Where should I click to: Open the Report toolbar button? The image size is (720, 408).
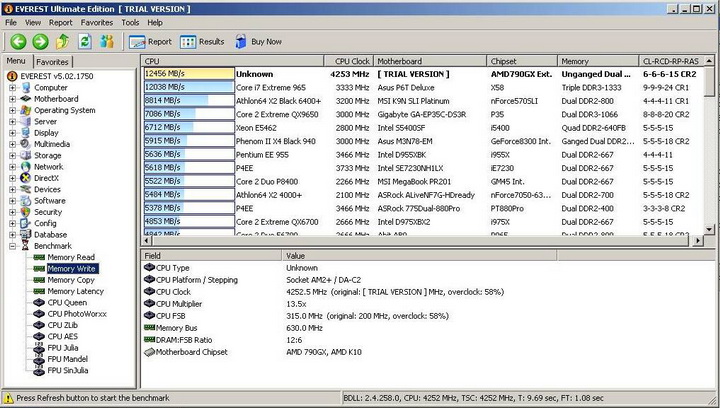(x=150, y=42)
